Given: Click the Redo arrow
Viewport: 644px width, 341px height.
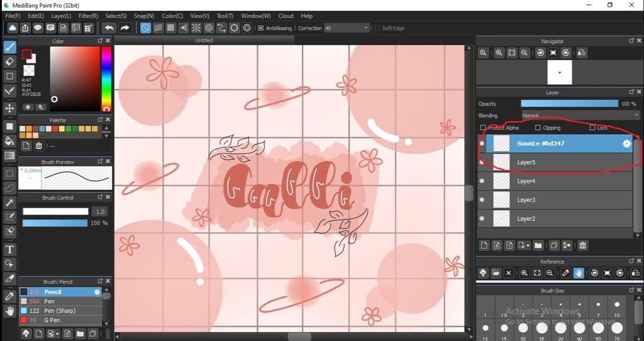Looking at the screenshot, I should tap(125, 28).
